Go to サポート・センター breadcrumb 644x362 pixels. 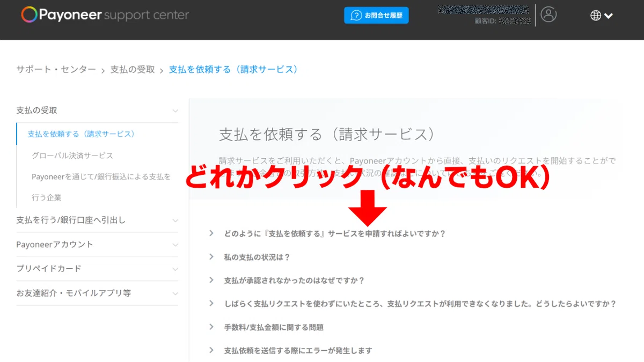click(56, 70)
